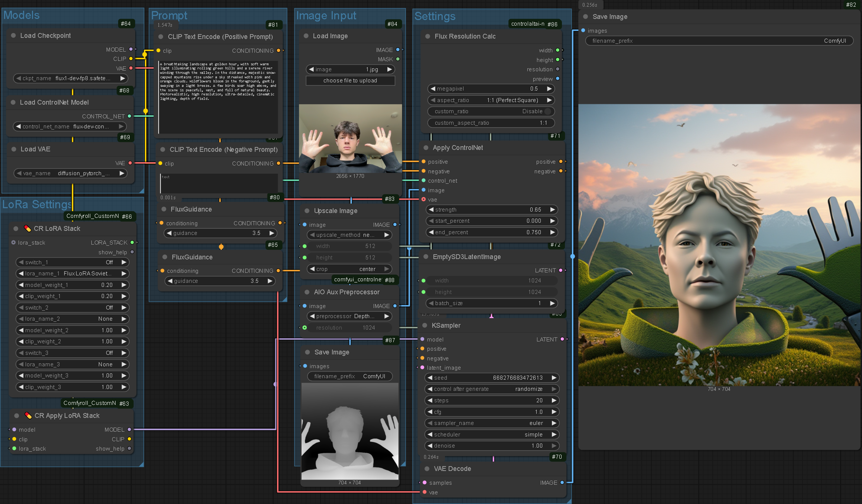Click the loaded photo preview in Load Image

click(x=350, y=138)
